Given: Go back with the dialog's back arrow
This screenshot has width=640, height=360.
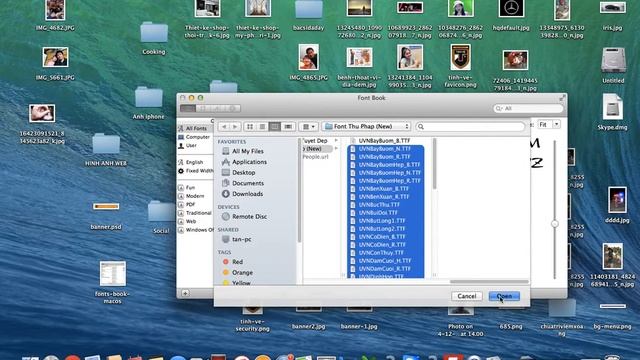Looking at the screenshot, I should [224, 127].
